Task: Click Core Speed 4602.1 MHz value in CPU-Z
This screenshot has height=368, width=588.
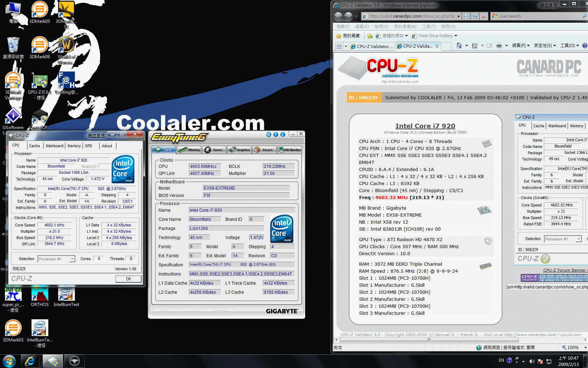Action: tap(55, 225)
